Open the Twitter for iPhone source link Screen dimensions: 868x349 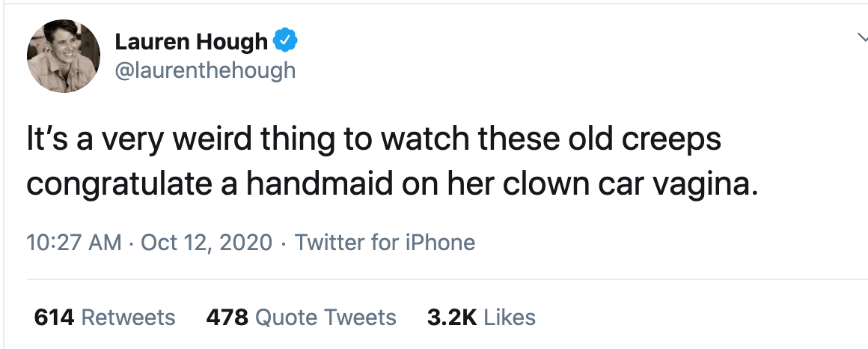pos(385,243)
